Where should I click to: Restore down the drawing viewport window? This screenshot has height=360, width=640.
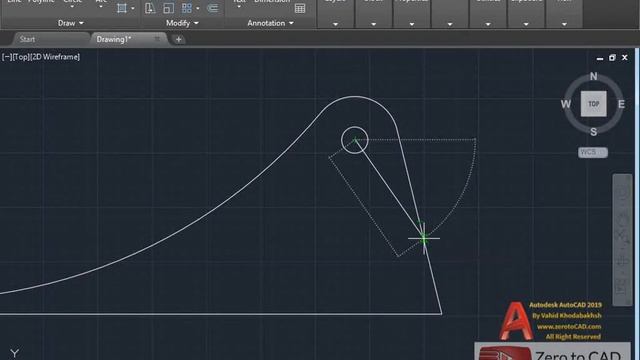(x=612, y=58)
